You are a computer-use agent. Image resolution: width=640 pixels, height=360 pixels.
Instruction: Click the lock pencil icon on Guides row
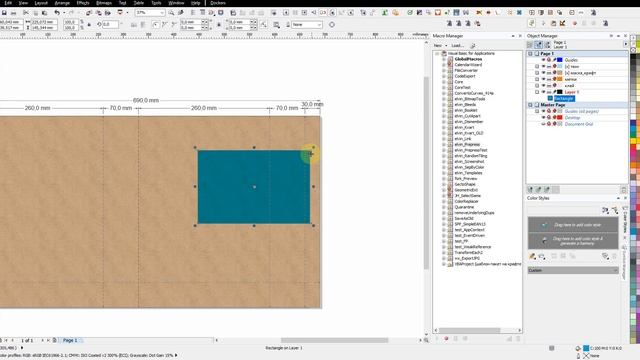tap(554, 60)
